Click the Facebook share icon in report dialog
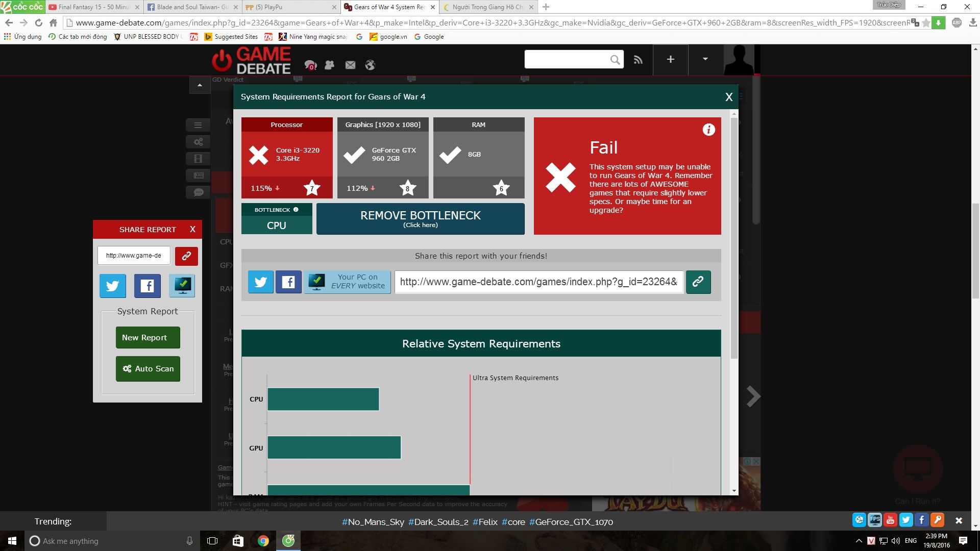 click(288, 282)
